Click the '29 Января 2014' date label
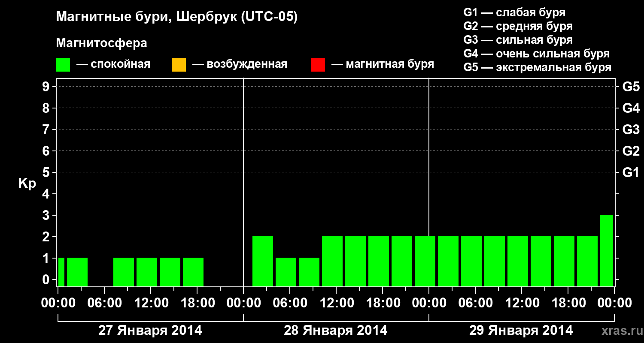This screenshot has width=644, height=343. [x=521, y=331]
